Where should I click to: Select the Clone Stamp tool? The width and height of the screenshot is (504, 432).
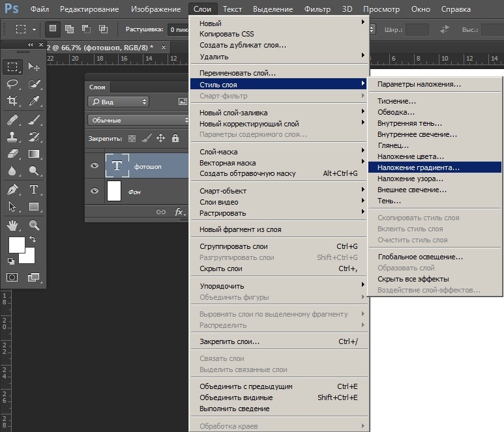[12, 137]
